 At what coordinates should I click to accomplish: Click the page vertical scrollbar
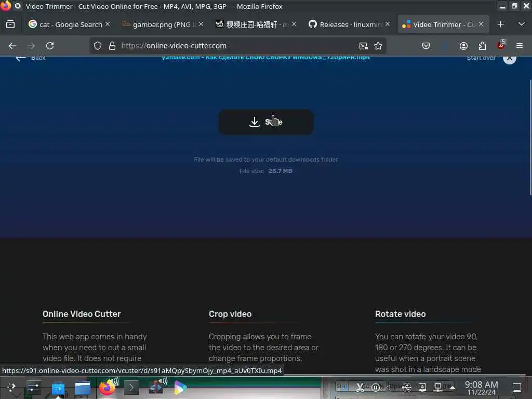click(x=530, y=137)
